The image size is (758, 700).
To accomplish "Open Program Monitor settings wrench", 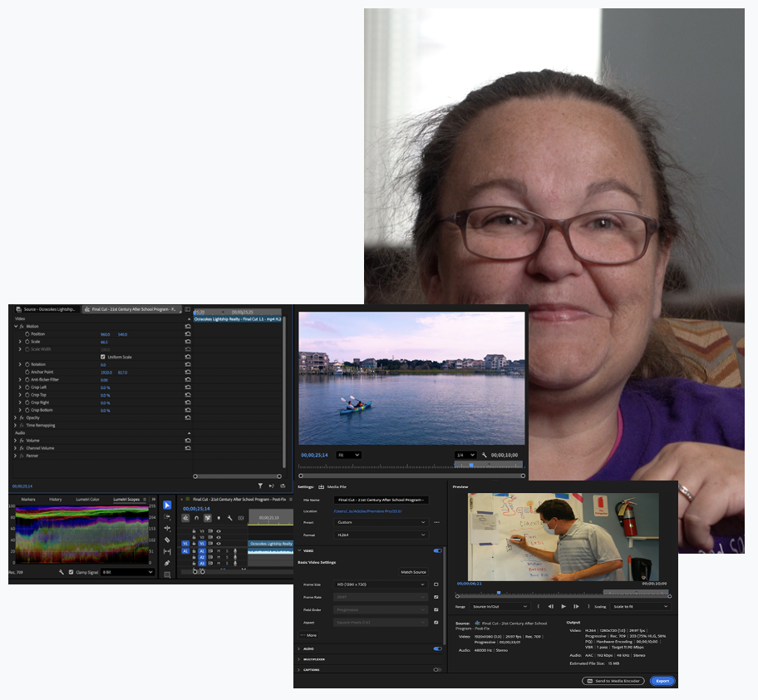I will (485, 455).
